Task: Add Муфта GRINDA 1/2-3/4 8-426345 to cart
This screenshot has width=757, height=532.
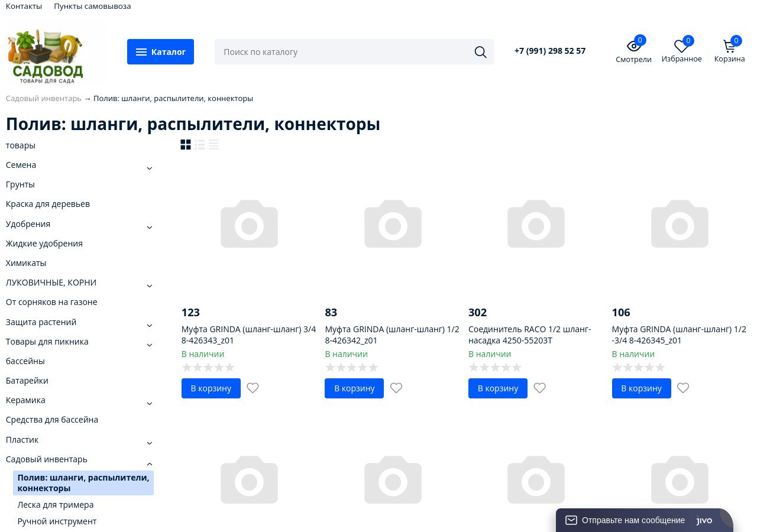Action: click(x=642, y=388)
